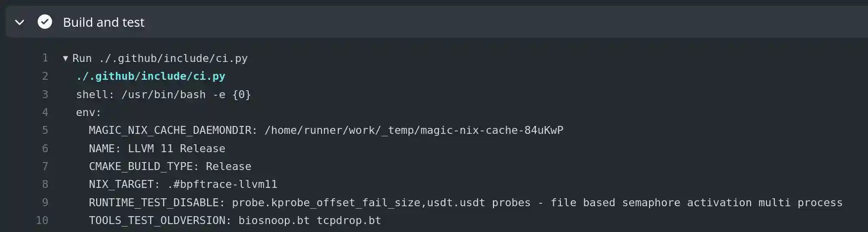Viewport: 868px width, 232px height.
Task: Click line number 10 in the log
Action: tap(43, 221)
